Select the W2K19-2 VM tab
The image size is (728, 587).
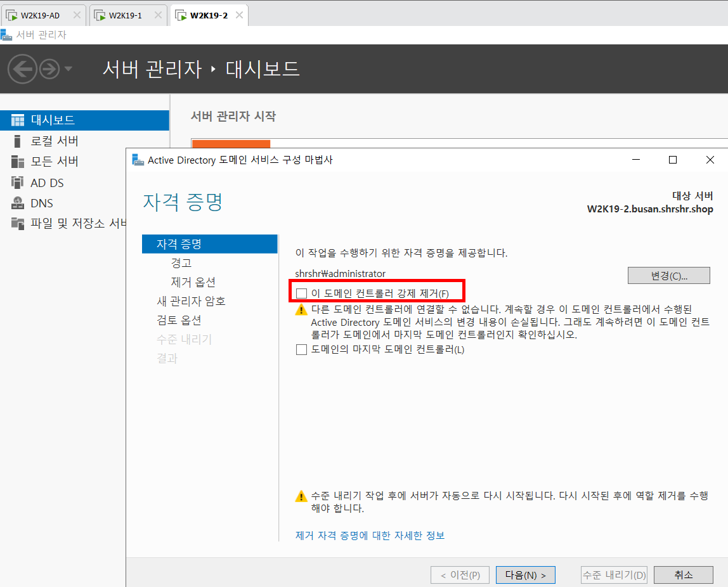[x=209, y=15]
